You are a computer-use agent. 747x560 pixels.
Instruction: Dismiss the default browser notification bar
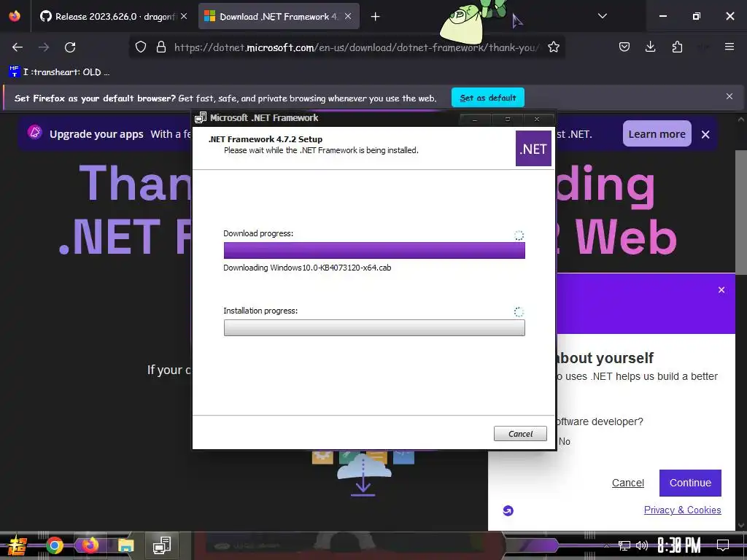[x=729, y=97]
